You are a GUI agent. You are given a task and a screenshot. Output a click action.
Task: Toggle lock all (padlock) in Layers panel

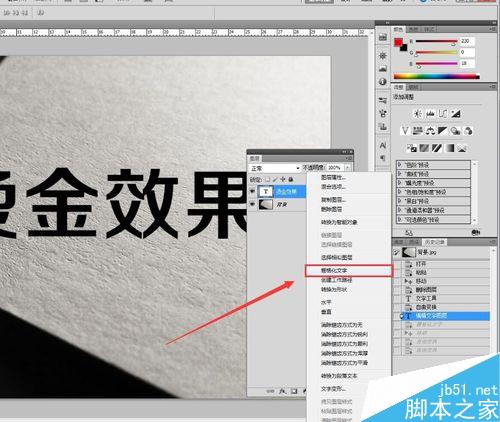pyautogui.click(x=291, y=179)
